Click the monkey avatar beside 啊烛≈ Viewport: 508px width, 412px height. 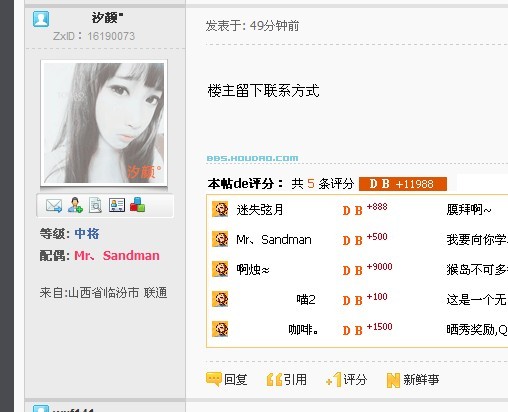pyautogui.click(x=220, y=269)
